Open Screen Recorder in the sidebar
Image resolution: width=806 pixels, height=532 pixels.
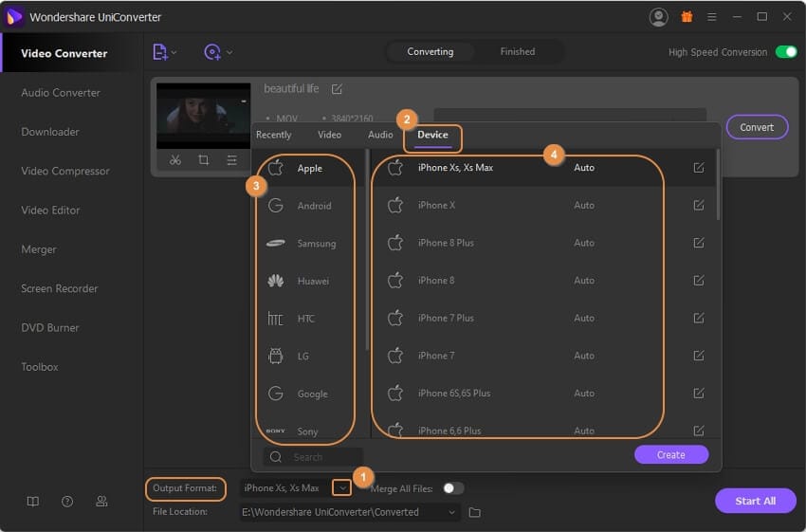pyautogui.click(x=59, y=288)
